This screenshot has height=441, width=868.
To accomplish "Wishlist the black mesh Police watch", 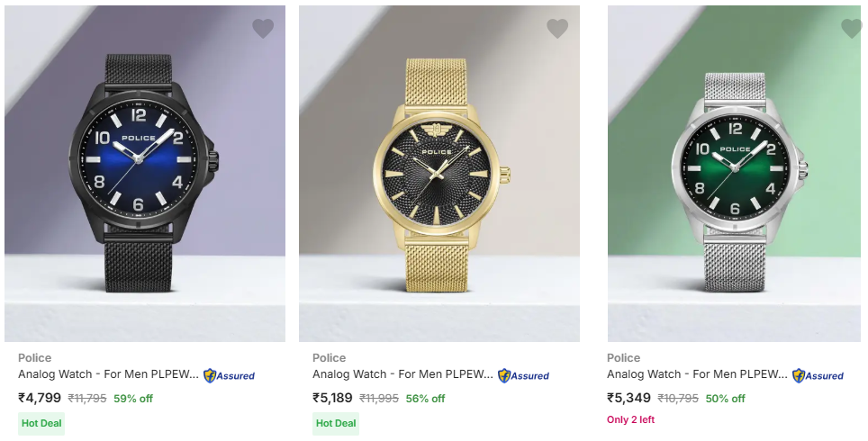I will coord(263,29).
